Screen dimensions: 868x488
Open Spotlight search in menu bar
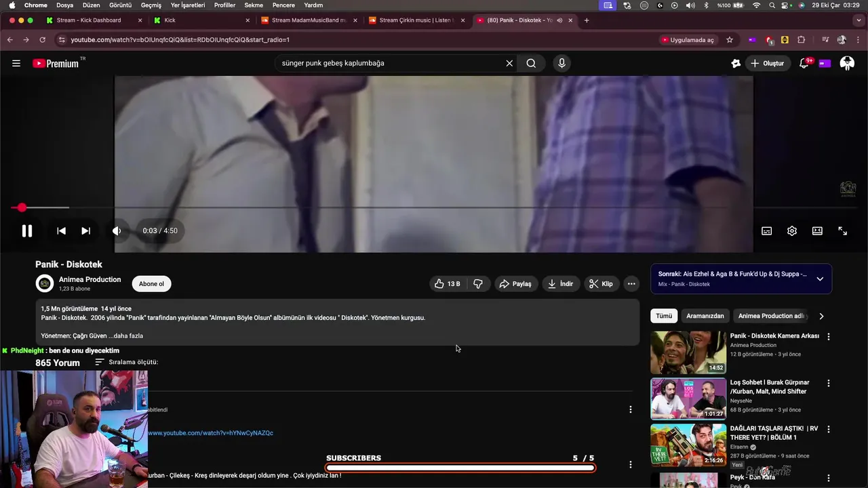[772, 5]
